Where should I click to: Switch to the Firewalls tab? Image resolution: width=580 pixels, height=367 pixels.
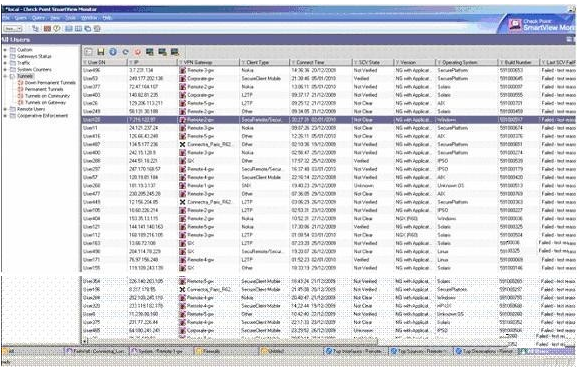point(225,351)
